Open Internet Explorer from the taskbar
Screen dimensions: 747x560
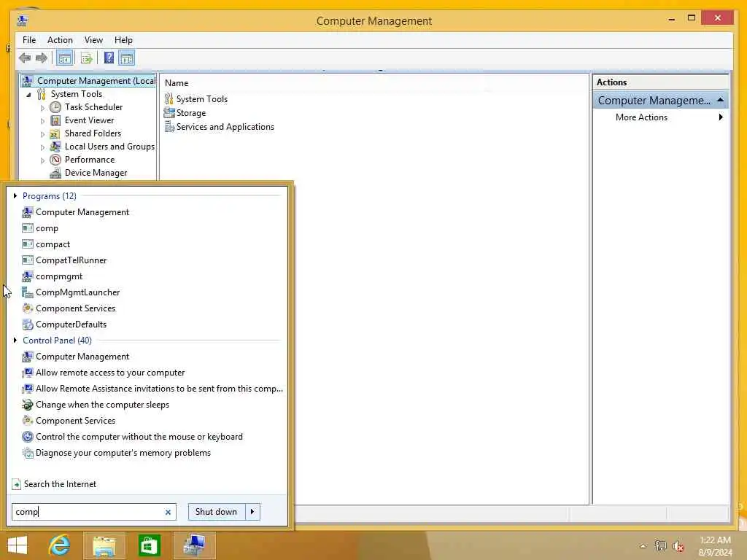coord(60,545)
